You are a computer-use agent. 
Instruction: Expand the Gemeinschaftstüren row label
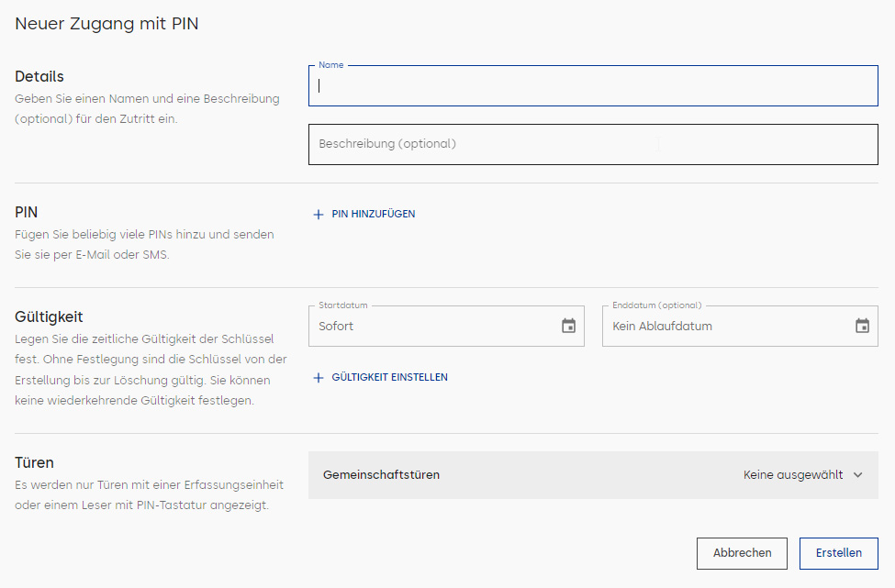[x=381, y=475]
